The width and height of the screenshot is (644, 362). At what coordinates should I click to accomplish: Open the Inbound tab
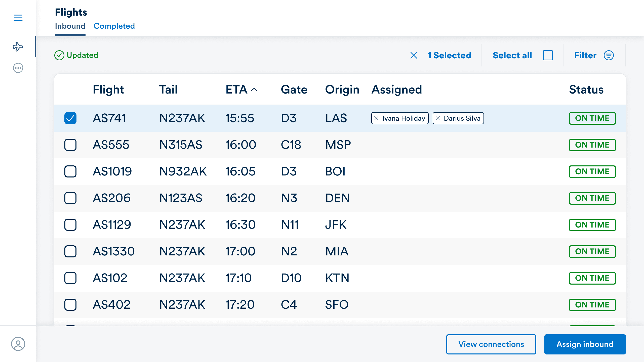[x=70, y=26]
